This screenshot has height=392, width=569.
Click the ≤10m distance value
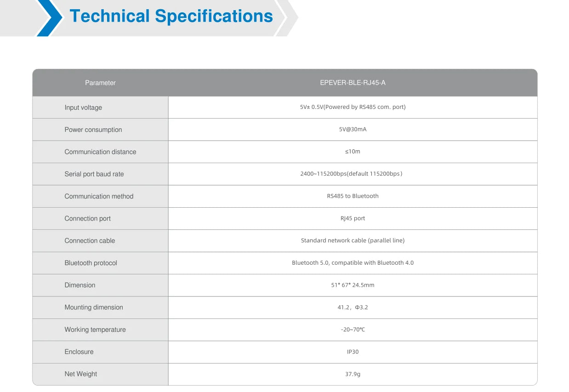(x=353, y=151)
